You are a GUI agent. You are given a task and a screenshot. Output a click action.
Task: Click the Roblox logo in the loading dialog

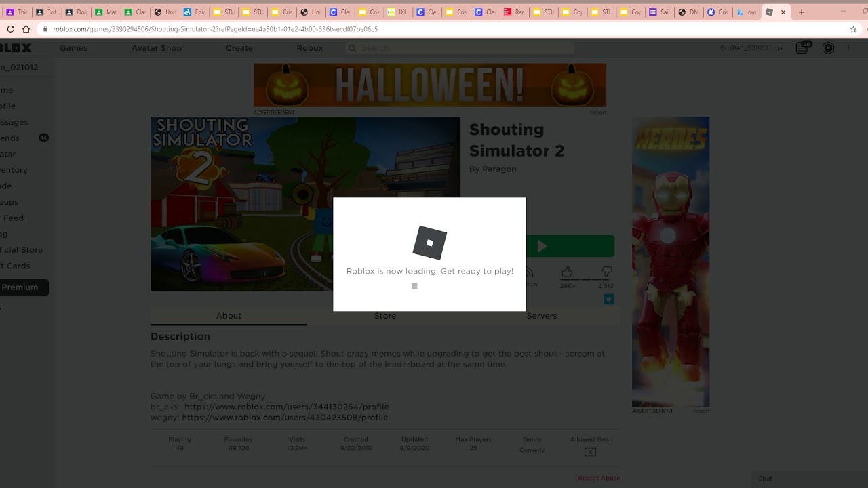click(x=430, y=242)
